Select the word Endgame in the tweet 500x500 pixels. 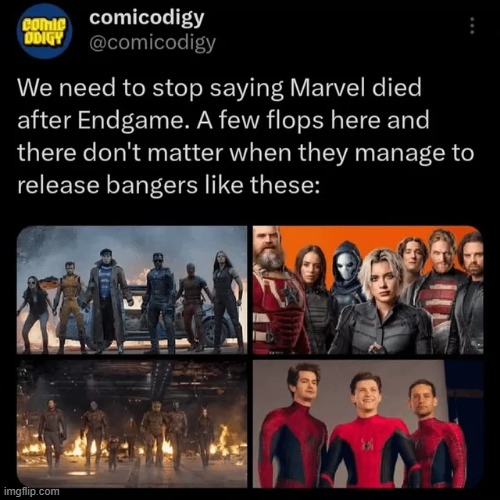(131, 121)
